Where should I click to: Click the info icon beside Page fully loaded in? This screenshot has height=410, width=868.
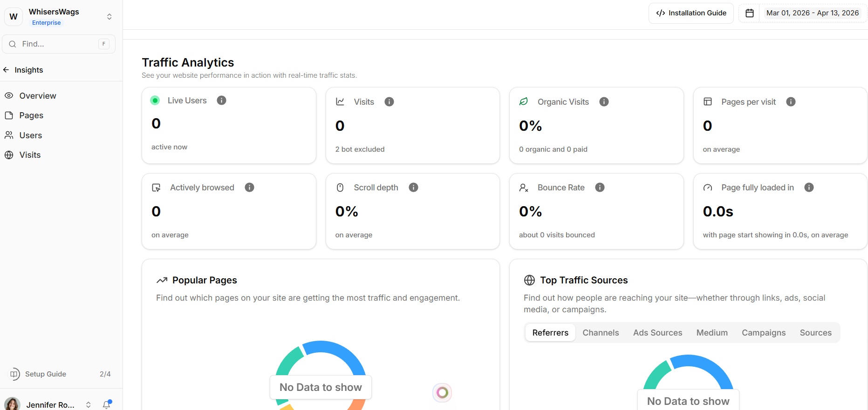pyautogui.click(x=809, y=188)
